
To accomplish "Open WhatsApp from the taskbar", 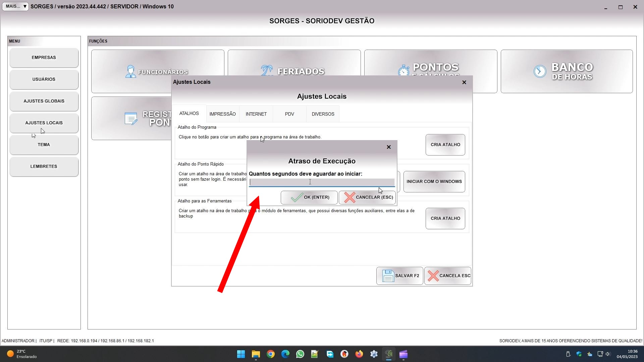I will click(300, 354).
